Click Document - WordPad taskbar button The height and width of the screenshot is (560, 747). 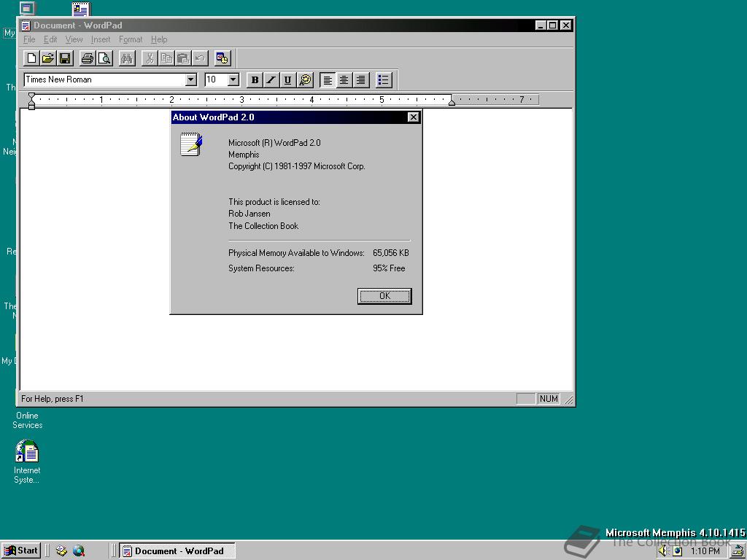pyautogui.click(x=177, y=551)
